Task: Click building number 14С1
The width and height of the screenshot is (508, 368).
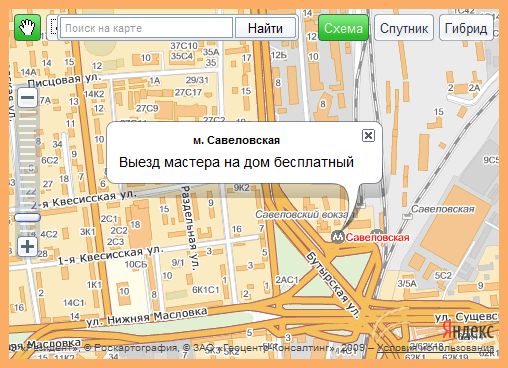Action: pyautogui.click(x=74, y=303)
